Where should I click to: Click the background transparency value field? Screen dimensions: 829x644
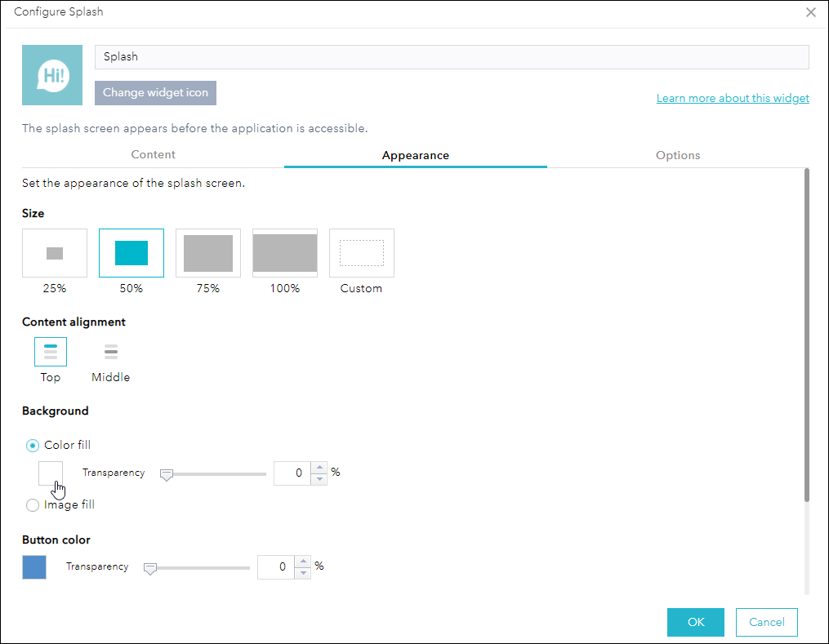[292, 473]
